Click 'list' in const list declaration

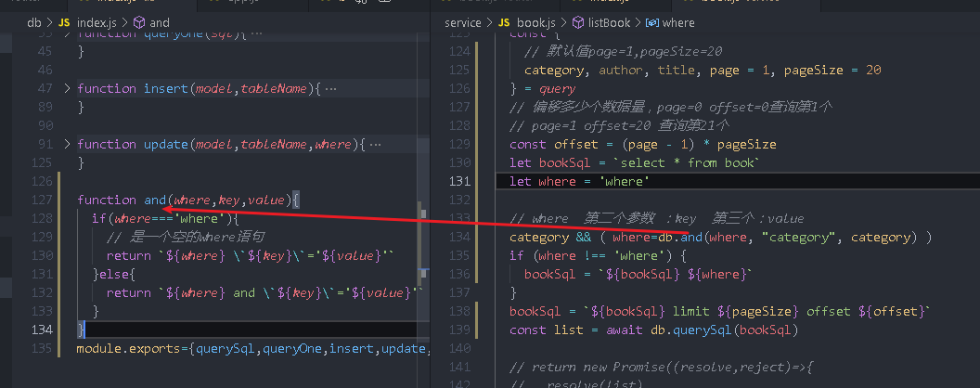click(569, 330)
